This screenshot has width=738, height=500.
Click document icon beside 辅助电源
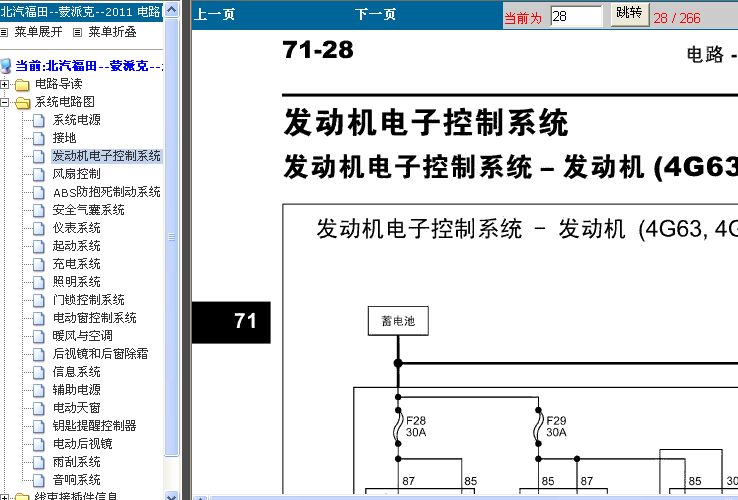[x=39, y=391]
